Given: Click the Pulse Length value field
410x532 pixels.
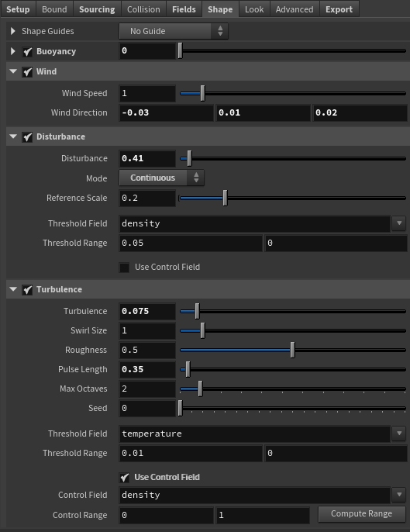Looking at the screenshot, I should (147, 369).
